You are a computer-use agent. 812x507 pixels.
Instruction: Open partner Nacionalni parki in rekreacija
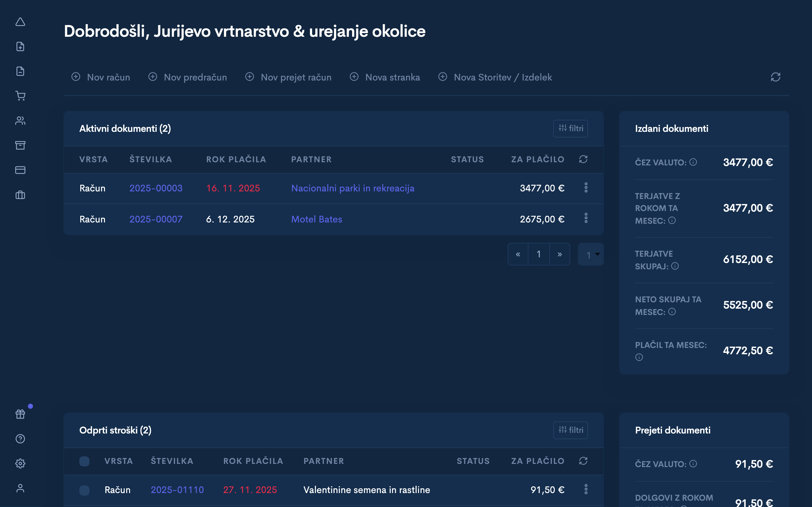click(353, 188)
